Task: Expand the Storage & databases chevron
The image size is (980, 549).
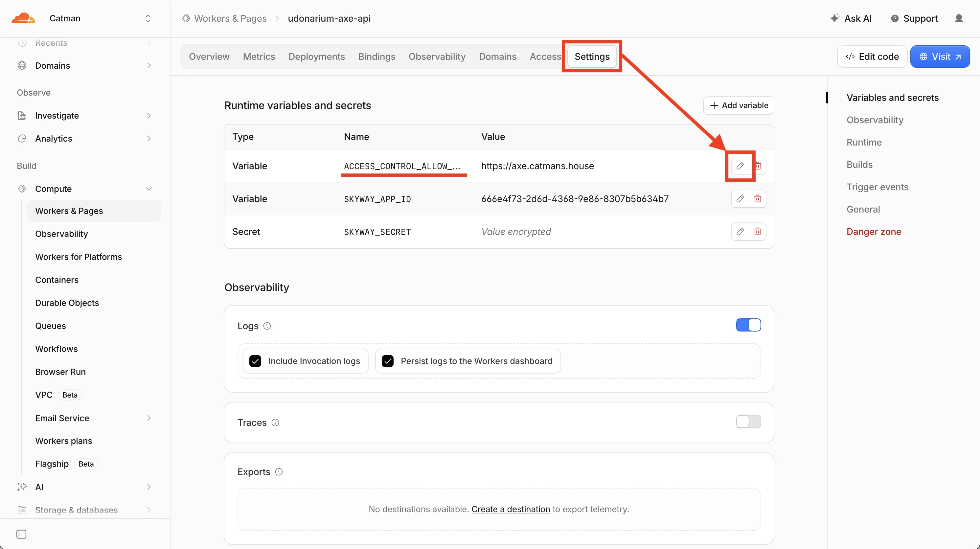Action: (149, 510)
